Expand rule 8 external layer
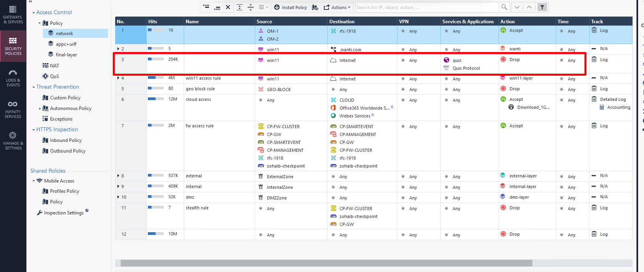This screenshot has height=272, width=644. coord(118,176)
